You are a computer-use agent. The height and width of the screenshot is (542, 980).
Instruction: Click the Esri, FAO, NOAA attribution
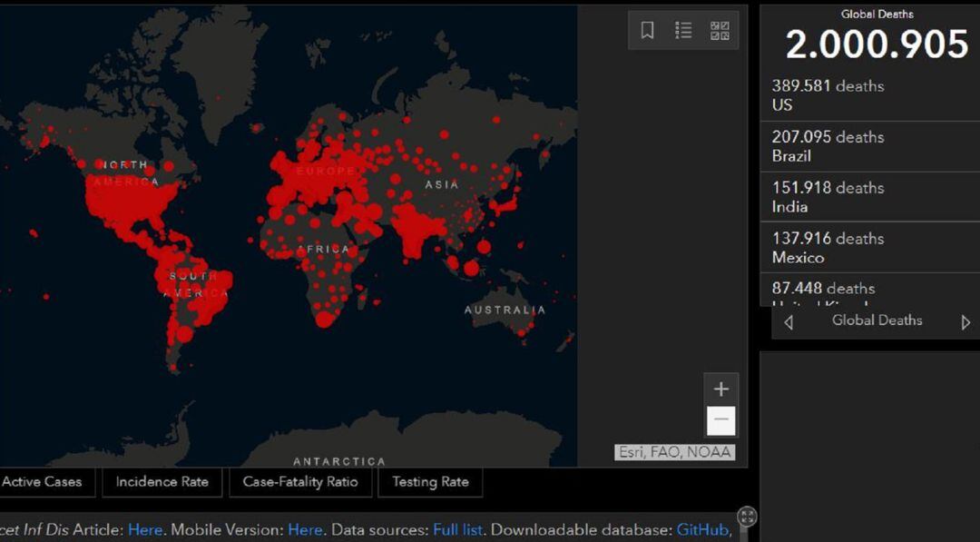pyautogui.click(x=675, y=451)
